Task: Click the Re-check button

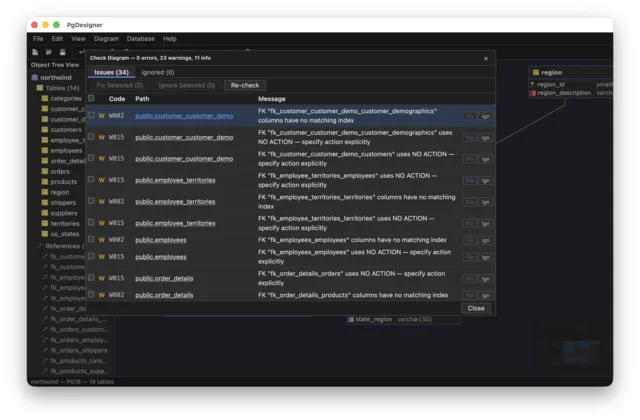Action: point(245,85)
